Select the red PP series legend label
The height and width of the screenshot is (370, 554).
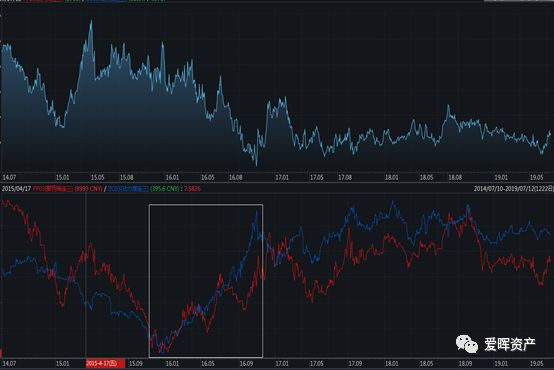[53, 189]
